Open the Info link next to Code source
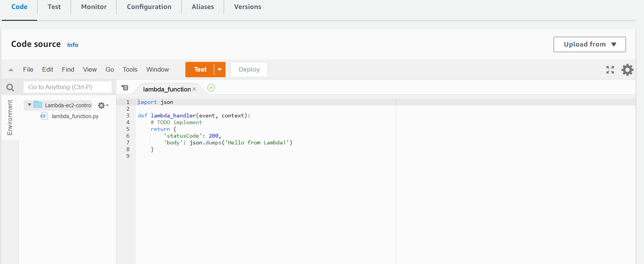Screen dimensions: 644x264 coord(72,45)
